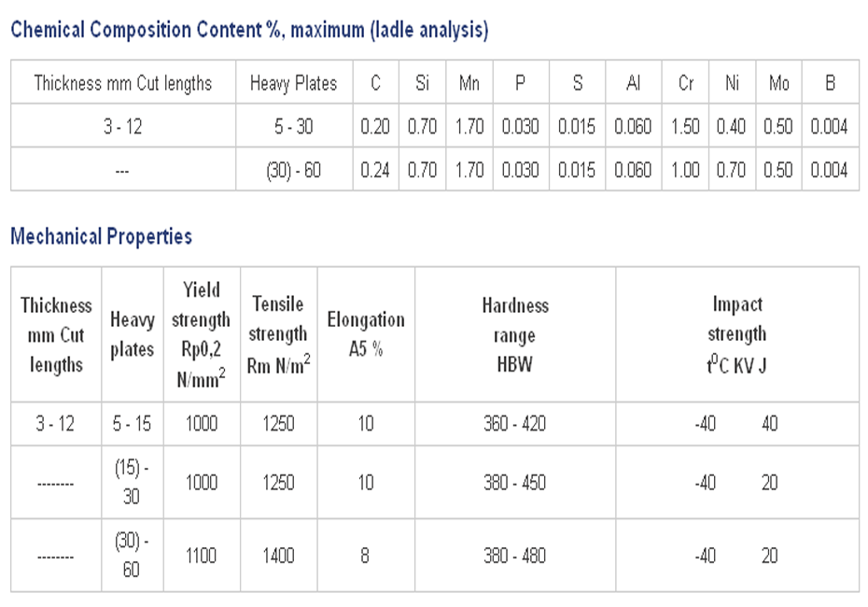Click the 1100 yield strength value
868x607 pixels.
pyautogui.click(x=202, y=556)
